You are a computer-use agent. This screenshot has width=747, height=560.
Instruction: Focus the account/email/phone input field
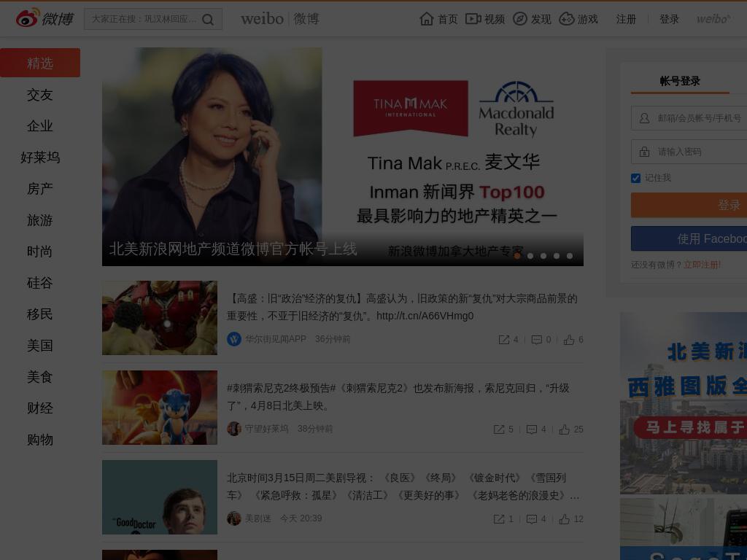point(689,118)
